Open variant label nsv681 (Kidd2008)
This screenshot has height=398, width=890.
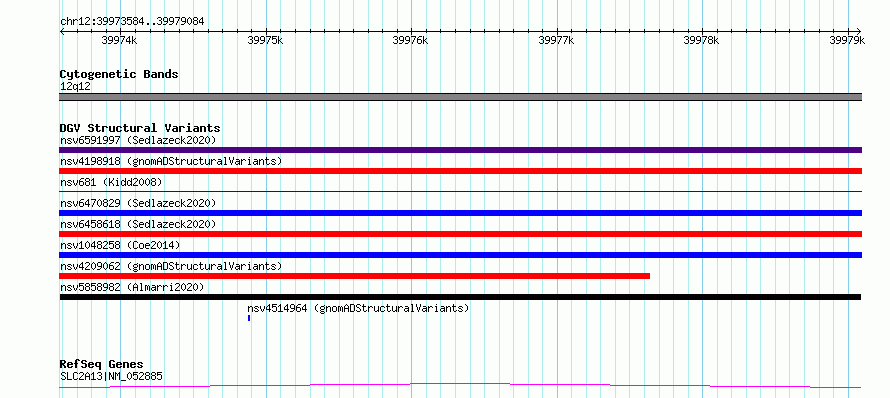111,182
